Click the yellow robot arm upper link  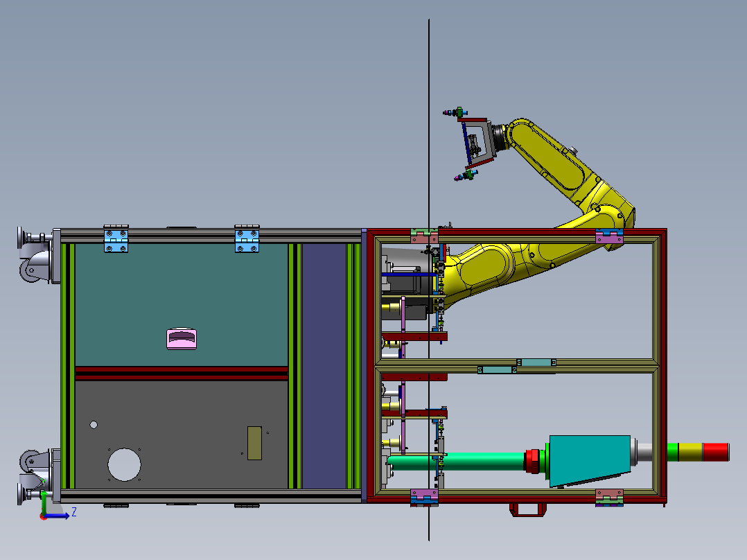548,155
